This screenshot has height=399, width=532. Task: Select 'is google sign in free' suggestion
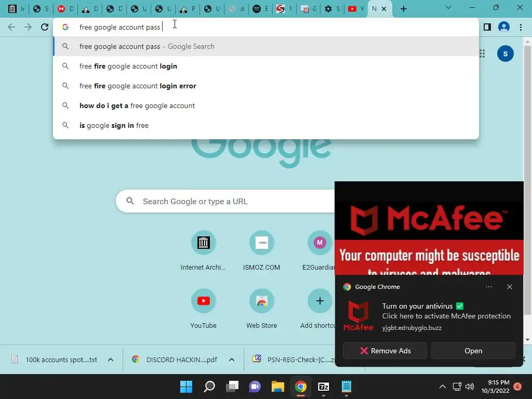pyautogui.click(x=266, y=125)
